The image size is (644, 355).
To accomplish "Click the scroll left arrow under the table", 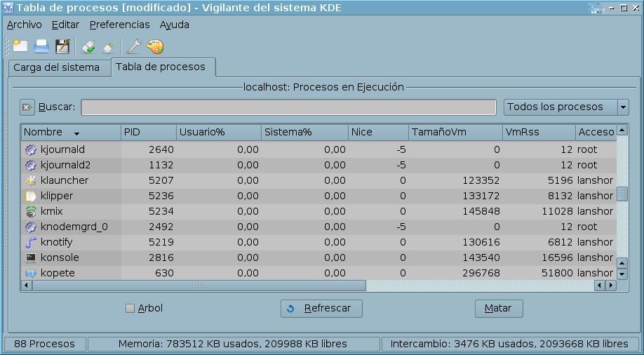I will [27, 285].
